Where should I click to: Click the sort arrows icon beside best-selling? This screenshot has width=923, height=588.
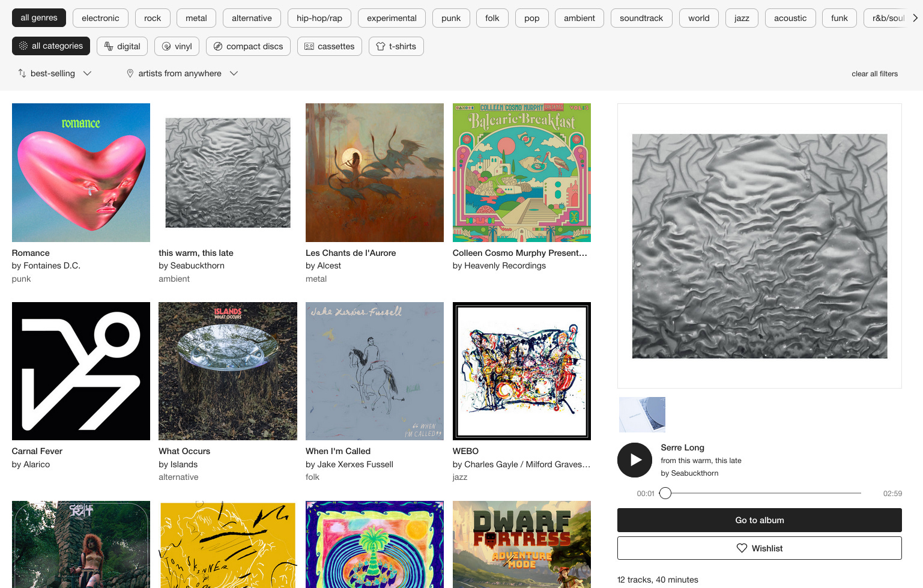(22, 73)
